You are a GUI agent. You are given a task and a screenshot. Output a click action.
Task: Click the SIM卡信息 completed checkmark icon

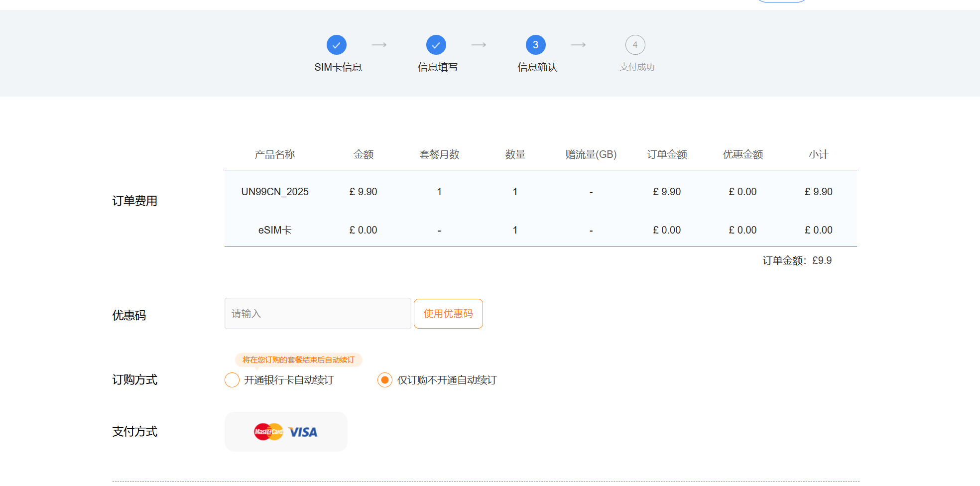coord(337,44)
